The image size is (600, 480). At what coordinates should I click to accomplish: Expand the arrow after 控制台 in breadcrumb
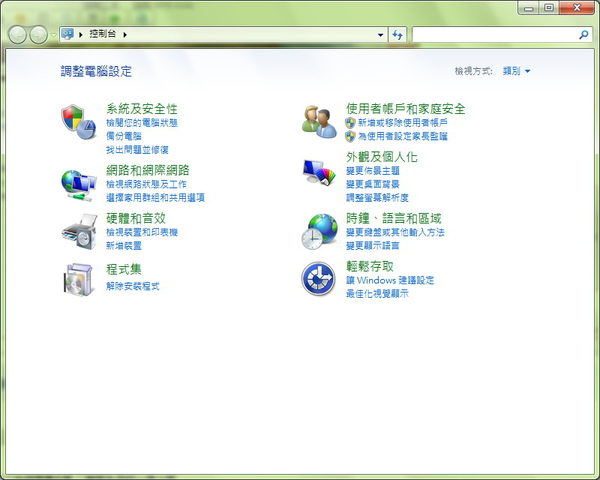(125, 35)
